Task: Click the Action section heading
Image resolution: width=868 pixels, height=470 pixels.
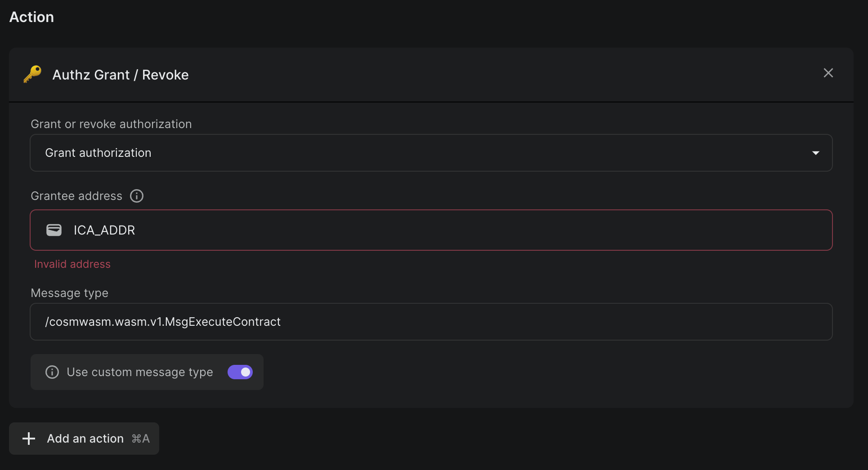Action: point(31,17)
